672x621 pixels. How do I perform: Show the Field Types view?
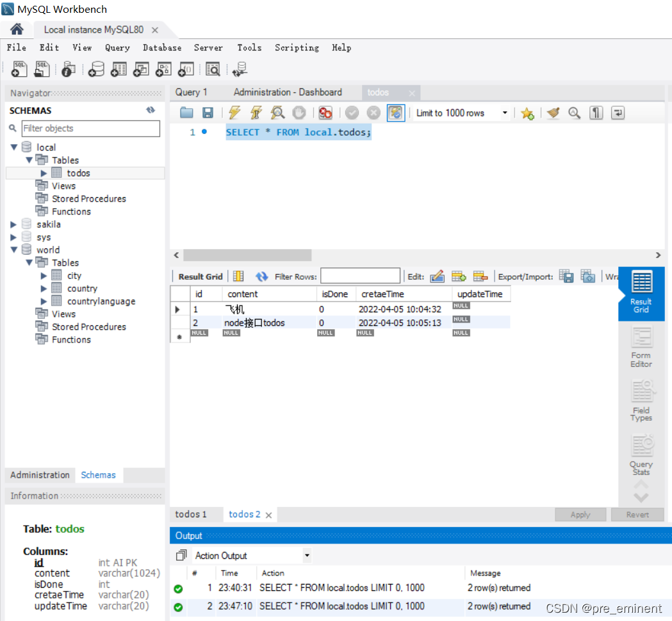pyautogui.click(x=641, y=401)
